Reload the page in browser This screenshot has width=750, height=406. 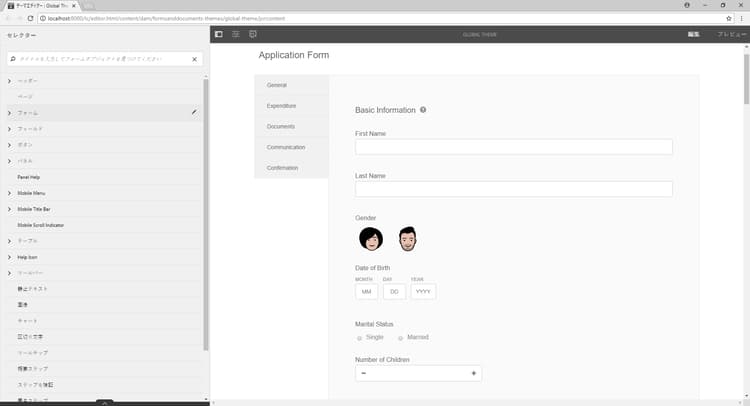[x=30, y=18]
